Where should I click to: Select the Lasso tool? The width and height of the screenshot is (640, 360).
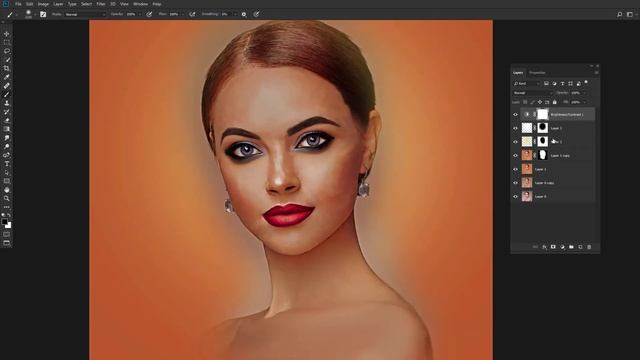tap(7, 51)
